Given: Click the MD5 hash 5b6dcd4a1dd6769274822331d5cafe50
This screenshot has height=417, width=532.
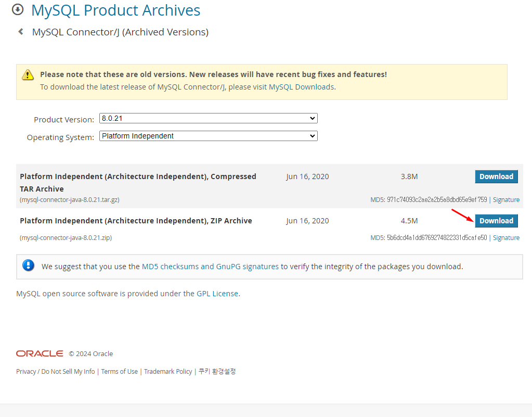Looking at the screenshot, I should coord(437,238).
